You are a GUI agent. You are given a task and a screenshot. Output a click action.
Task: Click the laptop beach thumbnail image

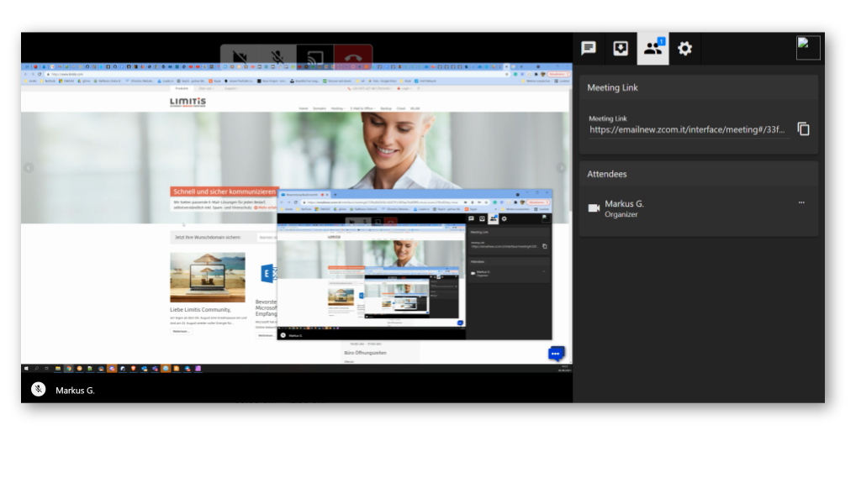(207, 277)
